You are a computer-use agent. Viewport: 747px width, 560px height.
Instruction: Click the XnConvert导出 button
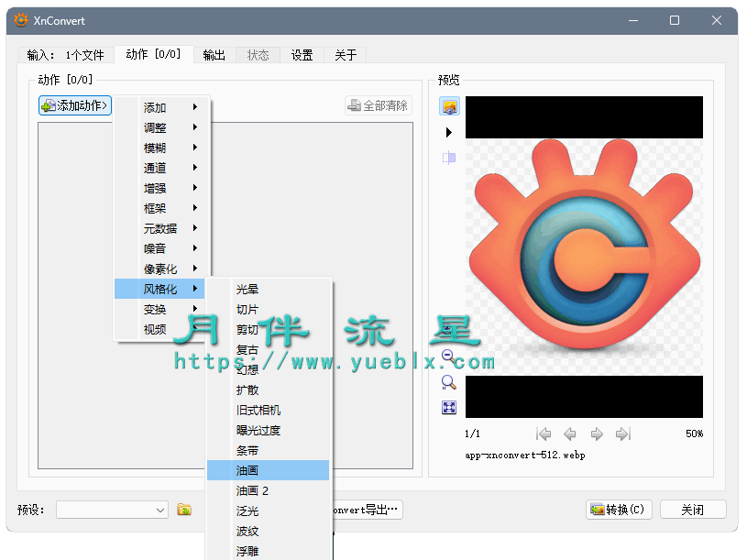368,510
